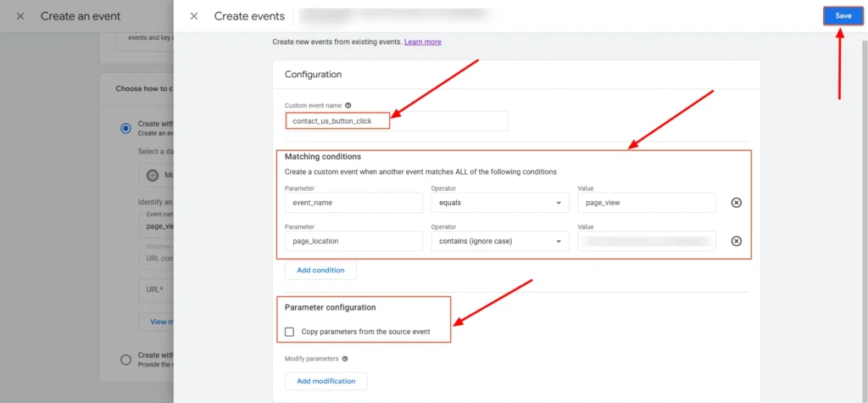Open the 'equals' operator dropdown
Viewport: 868px width, 403px height.
[x=499, y=203]
